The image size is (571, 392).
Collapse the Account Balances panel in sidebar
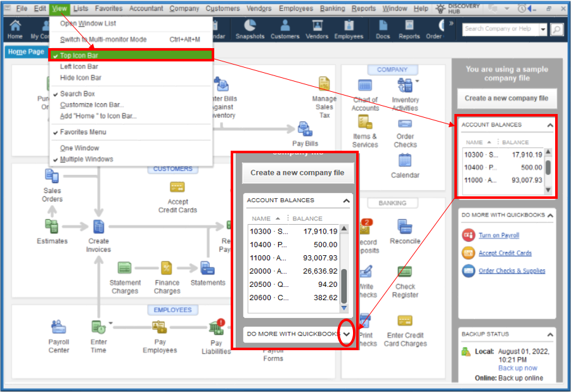[x=550, y=125]
